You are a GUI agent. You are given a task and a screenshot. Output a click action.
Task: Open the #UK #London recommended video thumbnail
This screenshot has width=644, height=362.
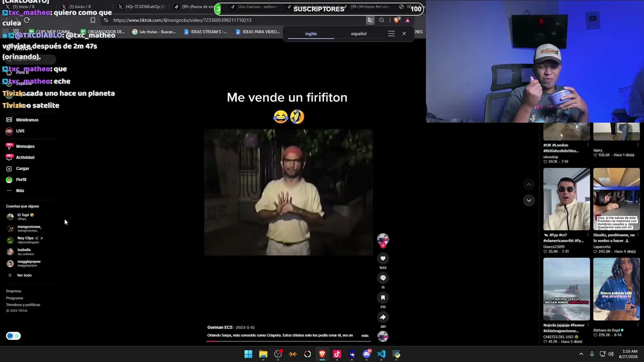tap(567, 131)
